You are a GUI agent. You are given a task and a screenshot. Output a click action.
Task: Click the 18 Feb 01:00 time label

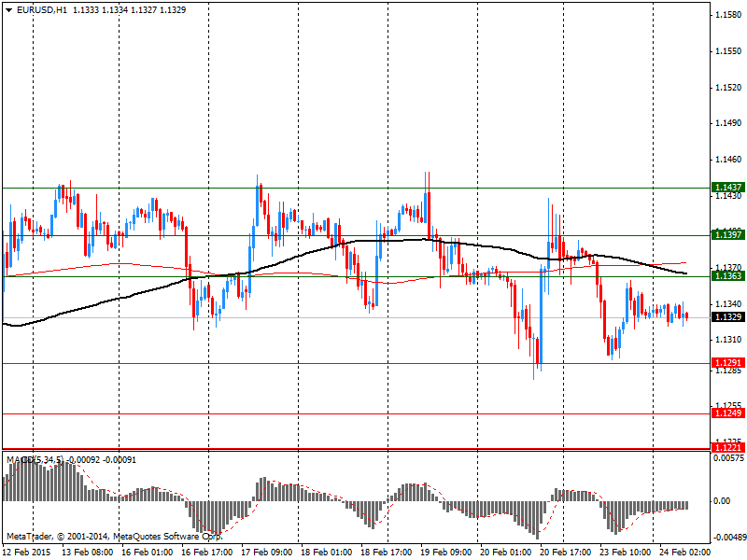pos(326,553)
